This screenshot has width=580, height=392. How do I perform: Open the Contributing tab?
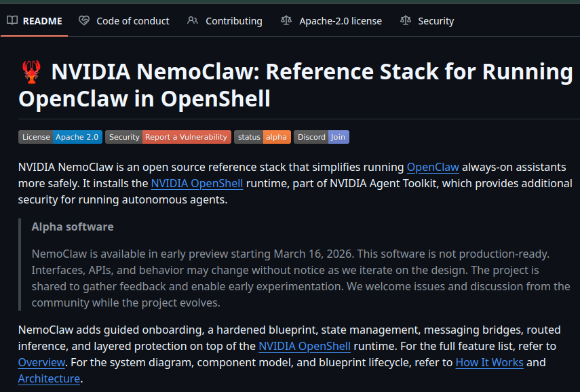click(x=233, y=21)
